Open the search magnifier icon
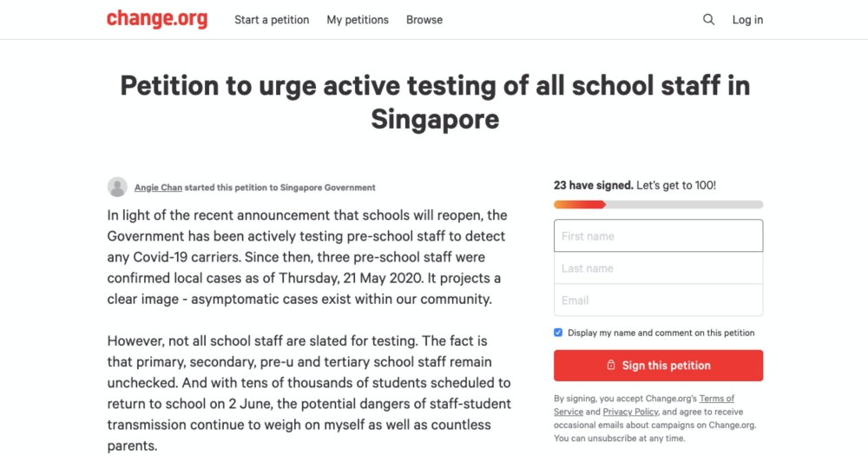Image resolution: width=868 pixels, height=456 pixels. pos(708,19)
